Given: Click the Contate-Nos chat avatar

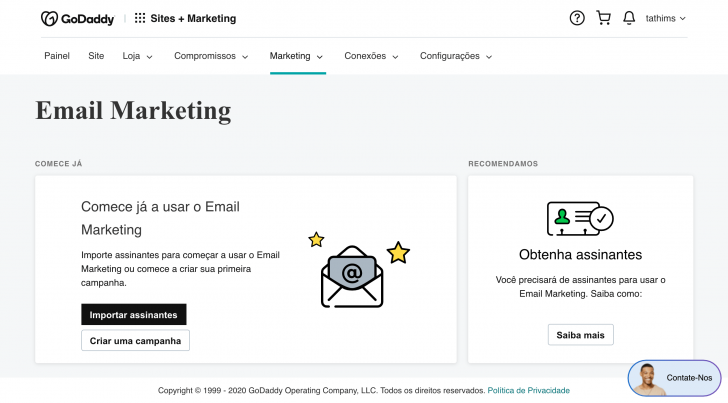Looking at the screenshot, I should point(650,378).
